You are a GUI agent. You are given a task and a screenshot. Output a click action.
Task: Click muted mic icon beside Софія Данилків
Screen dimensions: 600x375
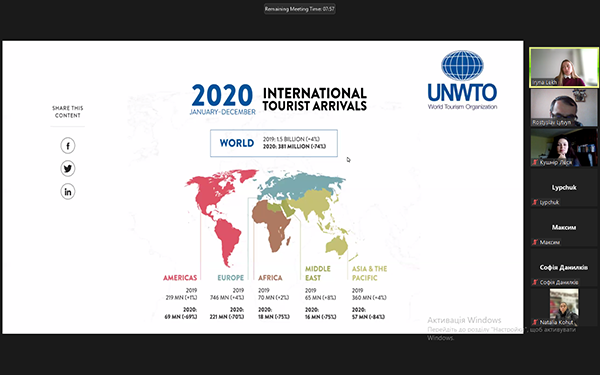click(535, 282)
